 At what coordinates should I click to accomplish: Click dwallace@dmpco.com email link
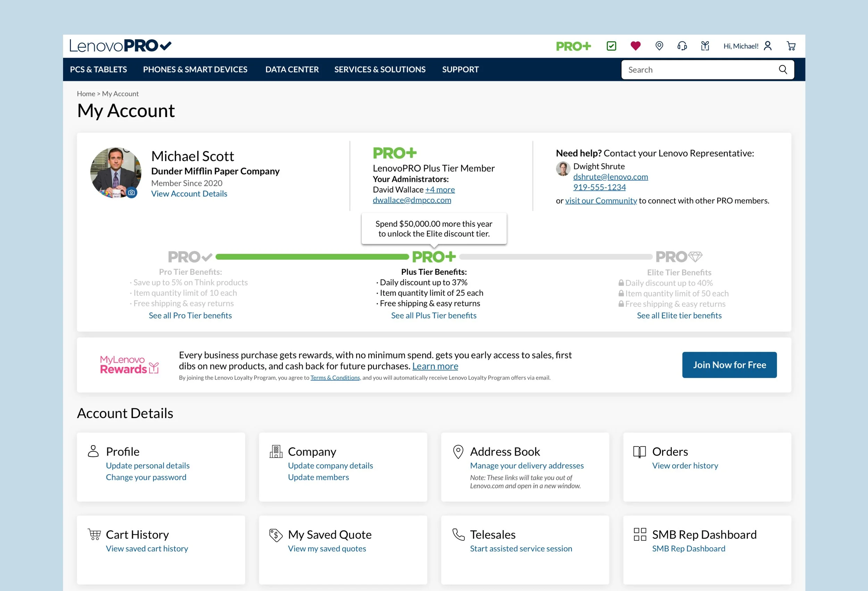(411, 200)
